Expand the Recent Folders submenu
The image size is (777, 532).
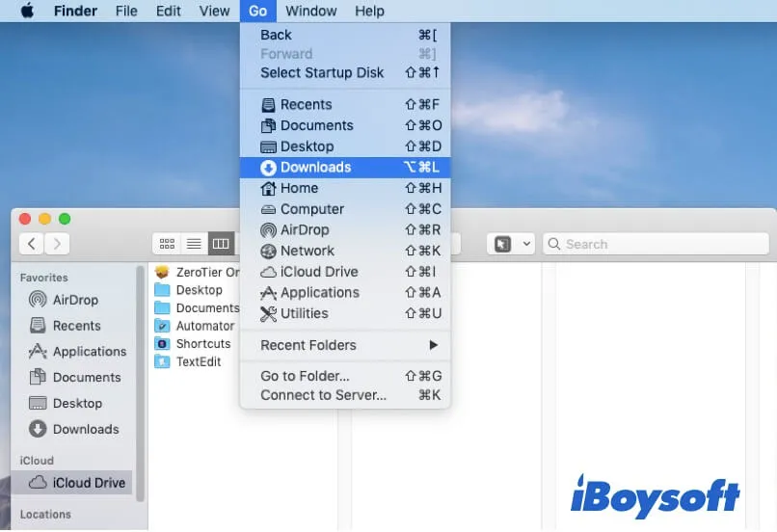click(344, 345)
